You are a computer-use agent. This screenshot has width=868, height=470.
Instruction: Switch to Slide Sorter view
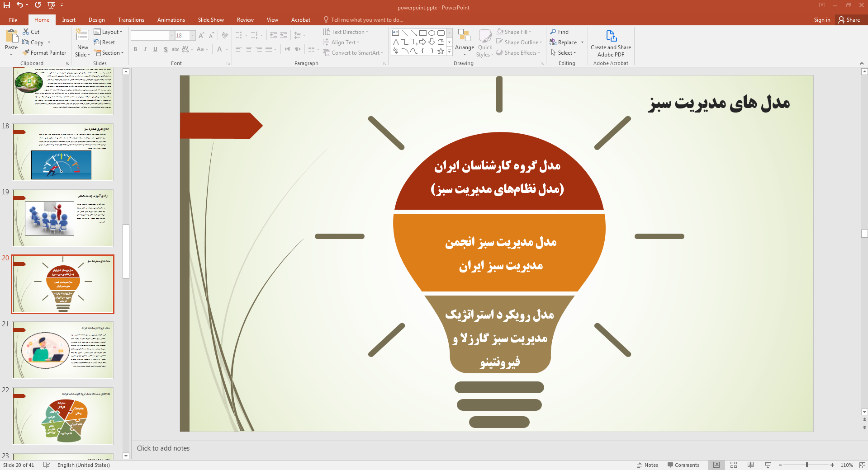(x=734, y=465)
